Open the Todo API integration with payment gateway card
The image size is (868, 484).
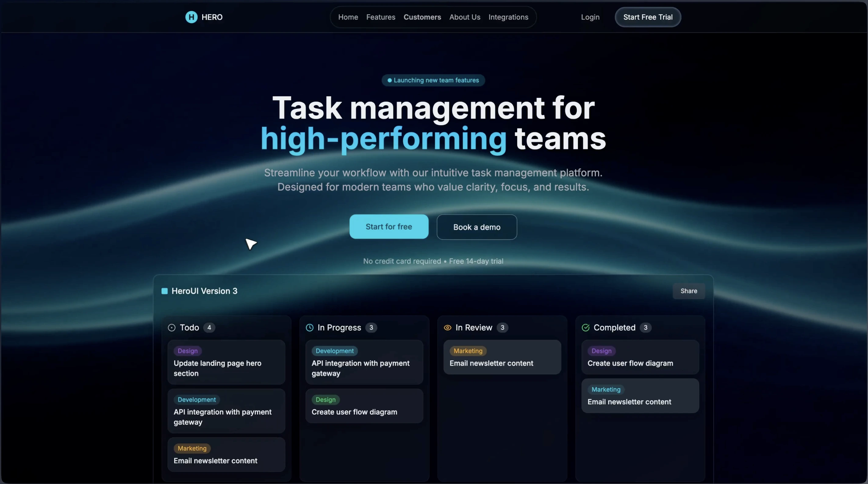226,411
